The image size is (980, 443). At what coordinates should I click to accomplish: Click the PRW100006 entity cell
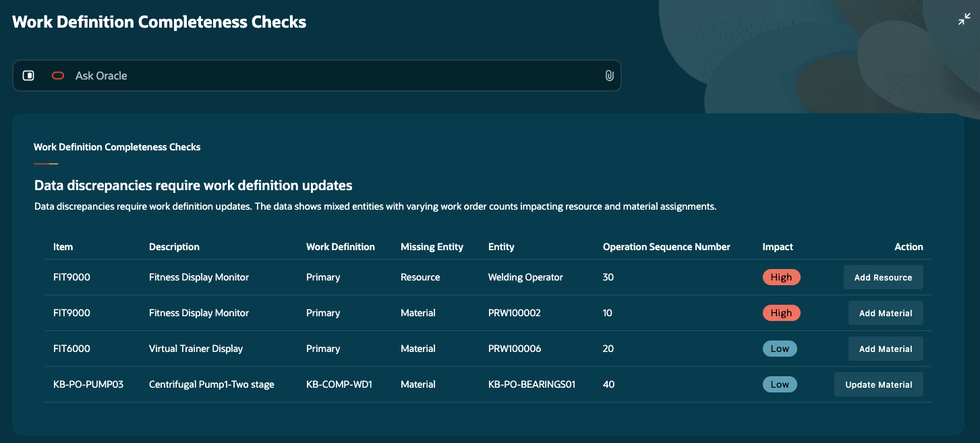pos(515,349)
